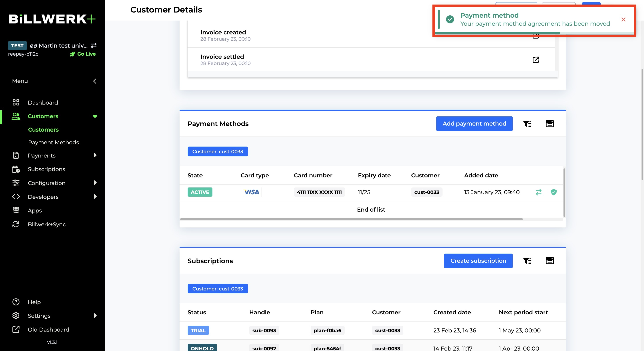Click the TEST environment badge
Image resolution: width=644 pixels, height=351 pixels.
(17, 46)
